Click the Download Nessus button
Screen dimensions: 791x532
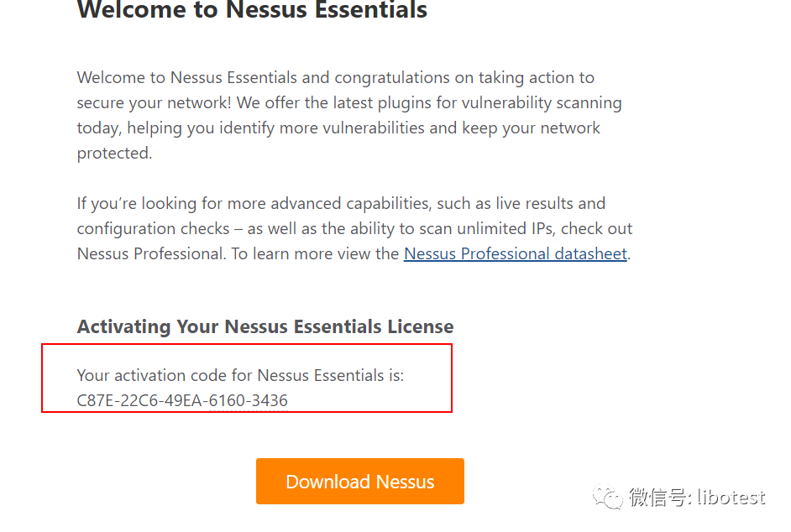pyautogui.click(x=359, y=482)
